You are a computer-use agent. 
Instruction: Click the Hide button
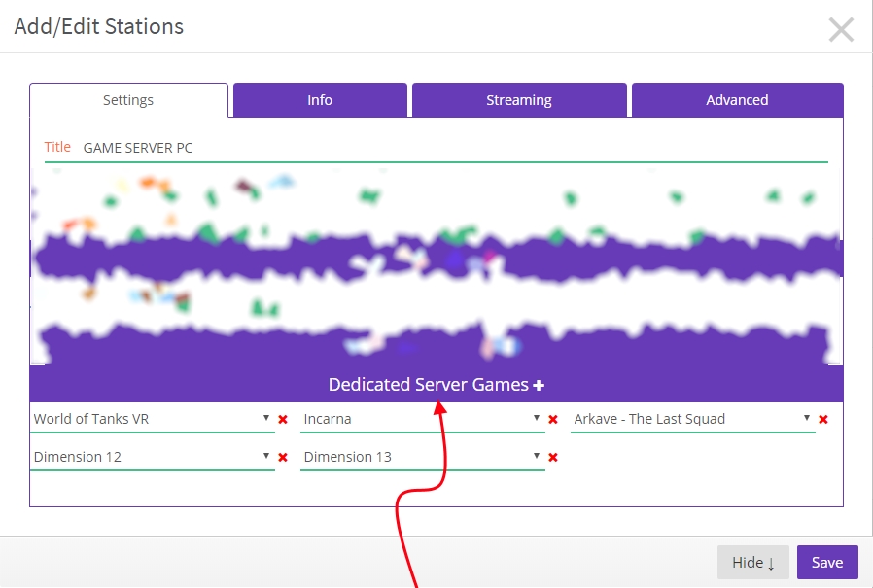pyautogui.click(x=752, y=563)
